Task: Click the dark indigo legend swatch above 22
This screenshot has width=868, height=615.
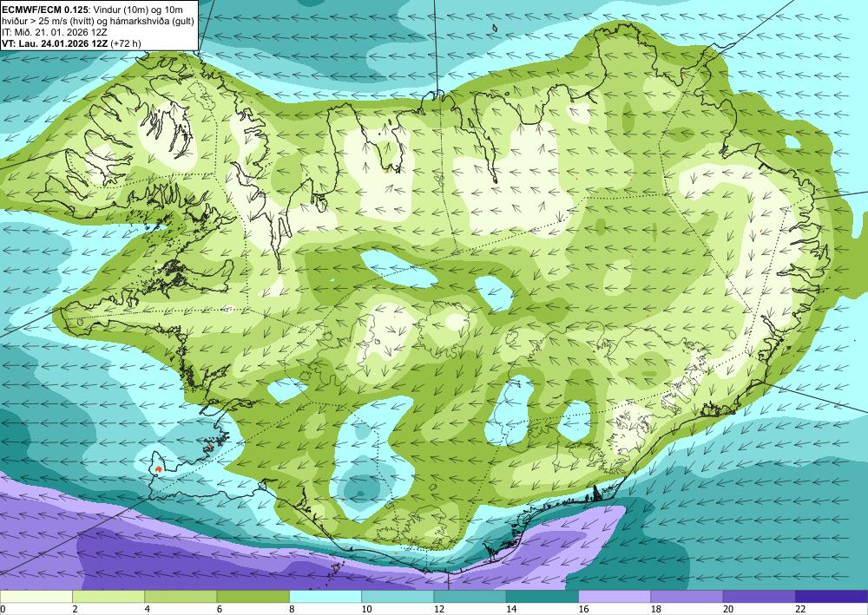Action: [x=832, y=596]
